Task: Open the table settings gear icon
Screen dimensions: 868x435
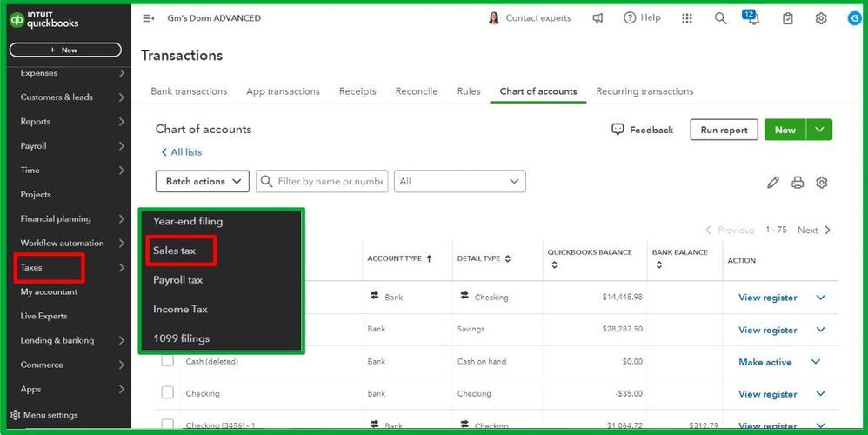Action: pyautogui.click(x=822, y=182)
